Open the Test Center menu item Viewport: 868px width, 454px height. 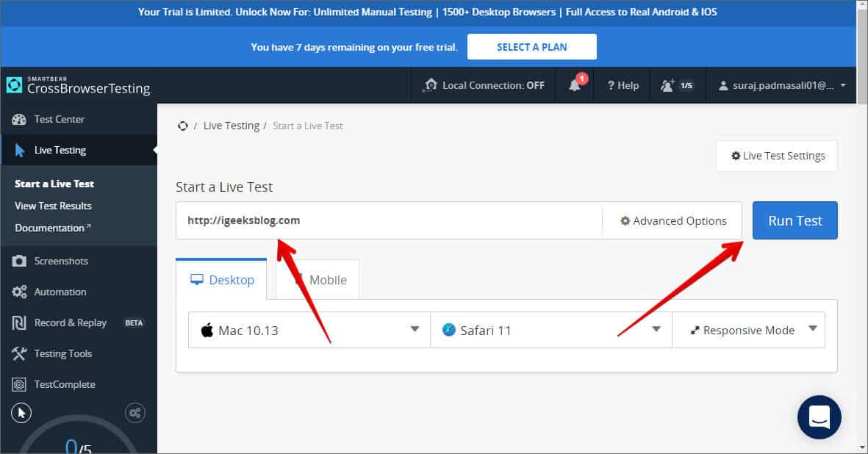[79, 120]
